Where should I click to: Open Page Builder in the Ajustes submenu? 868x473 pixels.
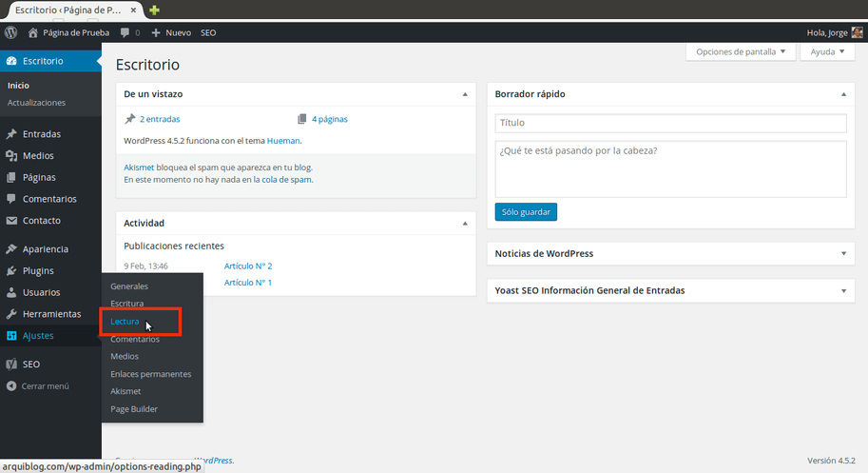[x=134, y=408]
